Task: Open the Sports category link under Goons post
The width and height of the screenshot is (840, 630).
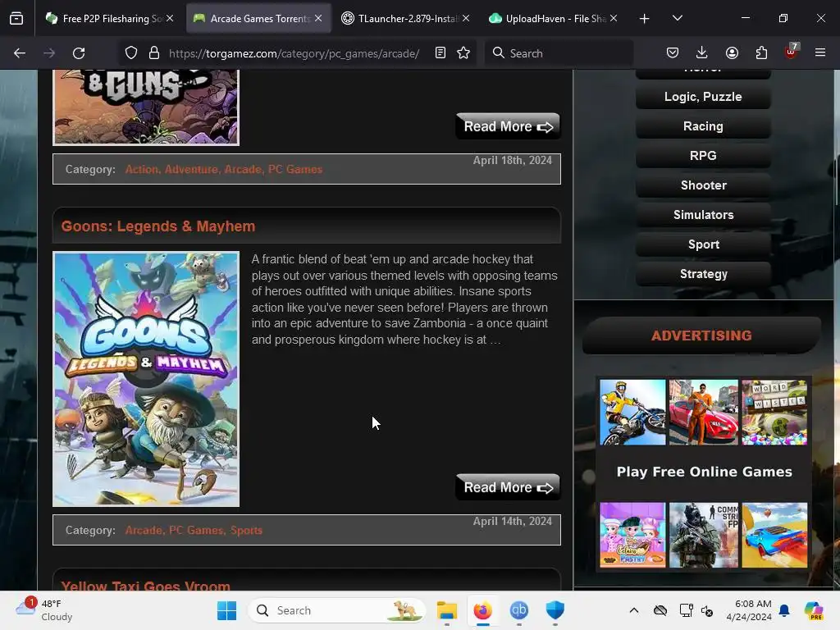Action: pos(246,531)
